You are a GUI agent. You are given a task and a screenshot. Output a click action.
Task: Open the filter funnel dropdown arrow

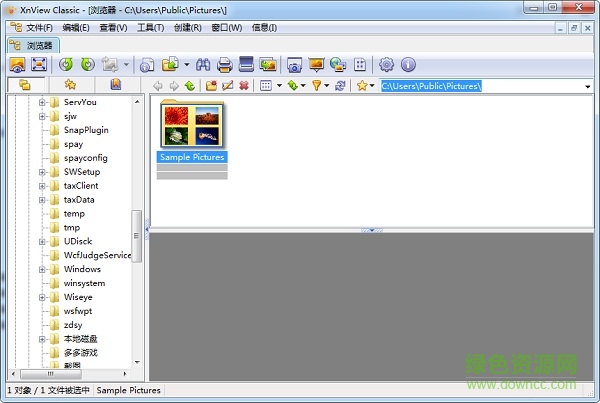[327, 86]
